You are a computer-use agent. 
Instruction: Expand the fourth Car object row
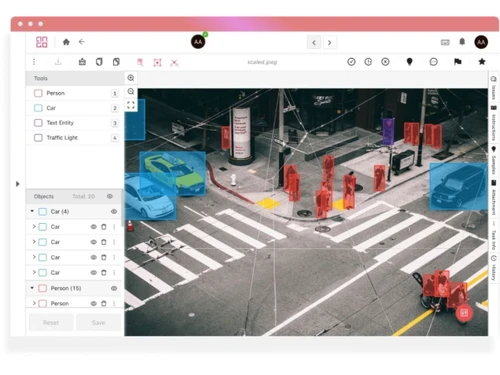point(34,272)
